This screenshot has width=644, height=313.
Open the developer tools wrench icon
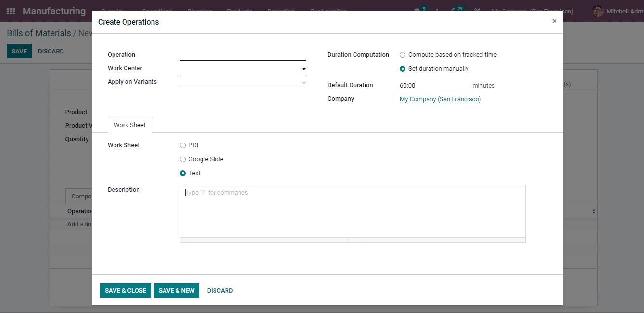[x=476, y=11]
